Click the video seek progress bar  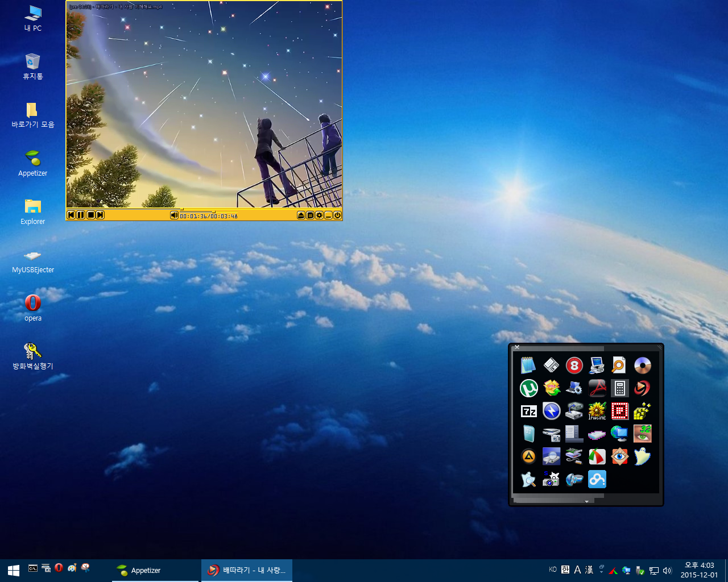[x=204, y=209]
